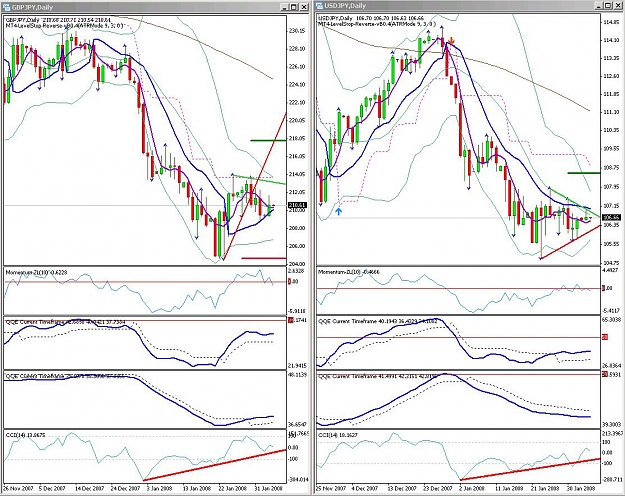Click the 106.66 current price tag on USDJPY
The height and width of the screenshot is (496, 625).
point(609,217)
